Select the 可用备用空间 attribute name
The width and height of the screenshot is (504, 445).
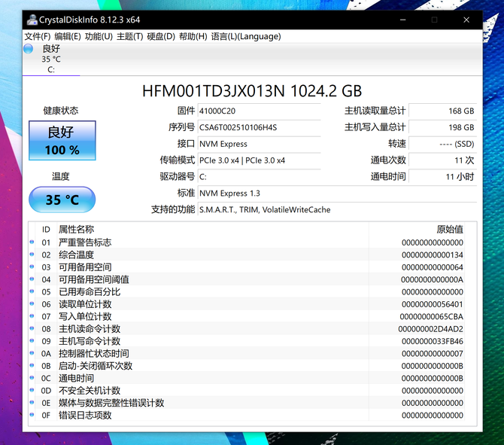pos(85,267)
